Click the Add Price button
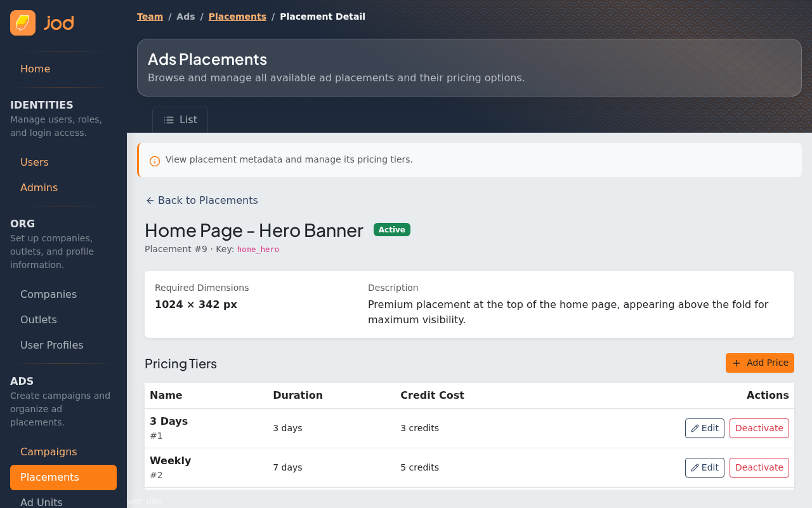This screenshot has height=508, width=812. coord(759,363)
